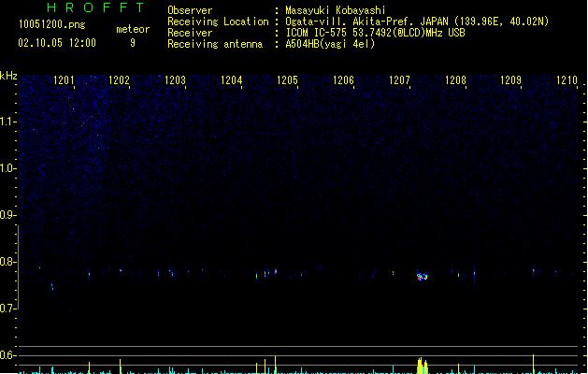Click the meteor count value 9

[133, 43]
